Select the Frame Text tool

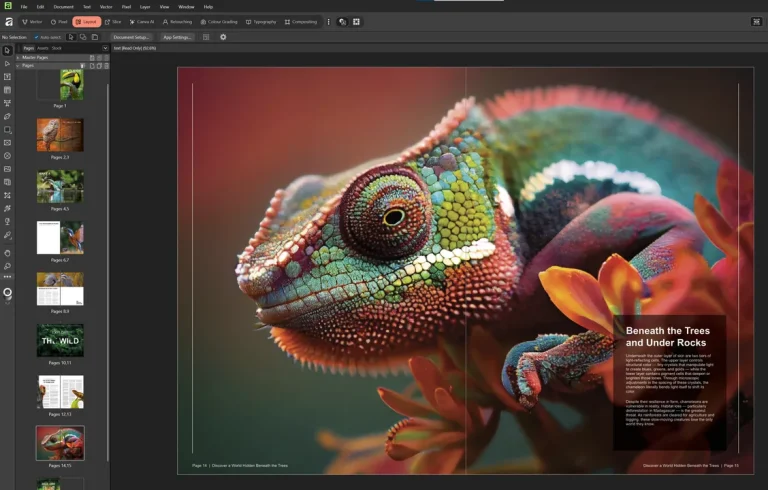[x=8, y=76]
